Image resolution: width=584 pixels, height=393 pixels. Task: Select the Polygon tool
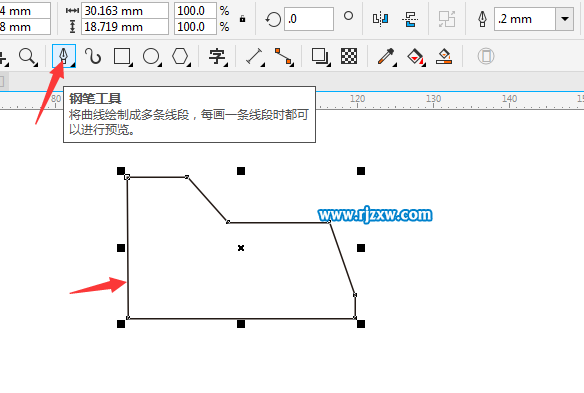pos(181,57)
